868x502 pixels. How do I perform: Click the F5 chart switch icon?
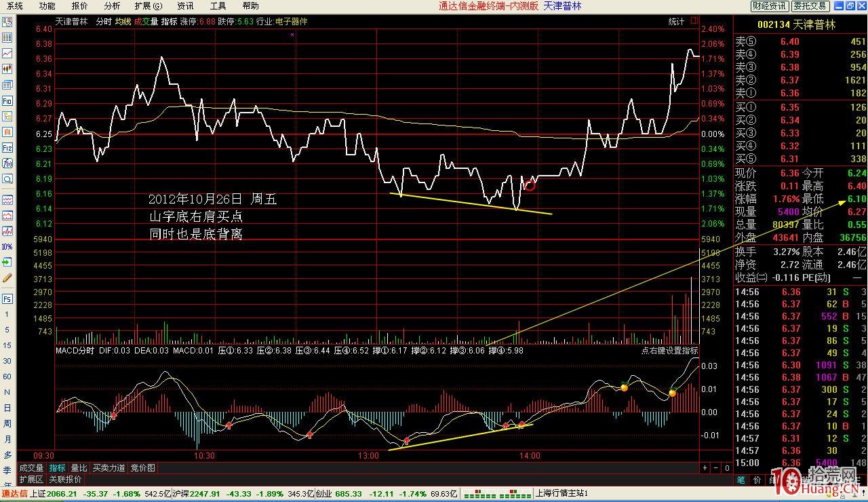click(7, 298)
